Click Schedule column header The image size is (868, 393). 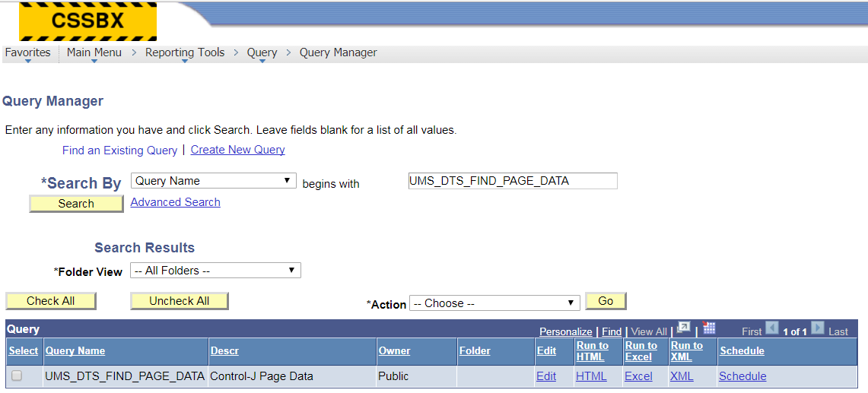point(742,351)
